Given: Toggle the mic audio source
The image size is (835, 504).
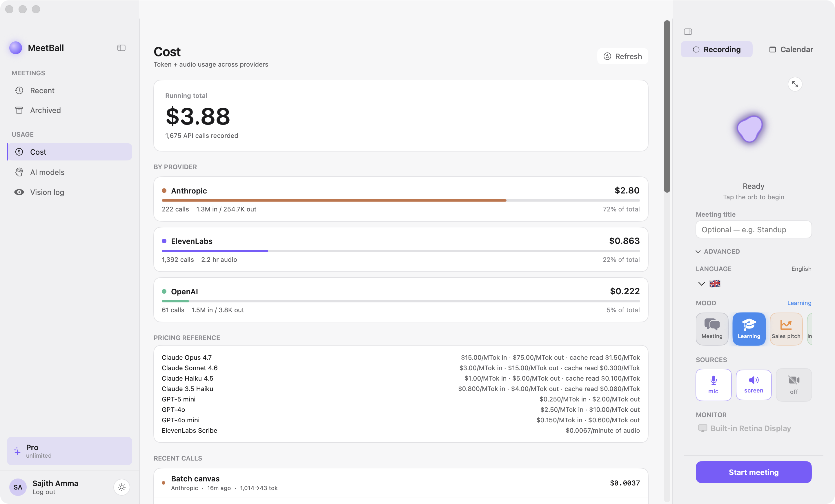Looking at the screenshot, I should (x=713, y=385).
